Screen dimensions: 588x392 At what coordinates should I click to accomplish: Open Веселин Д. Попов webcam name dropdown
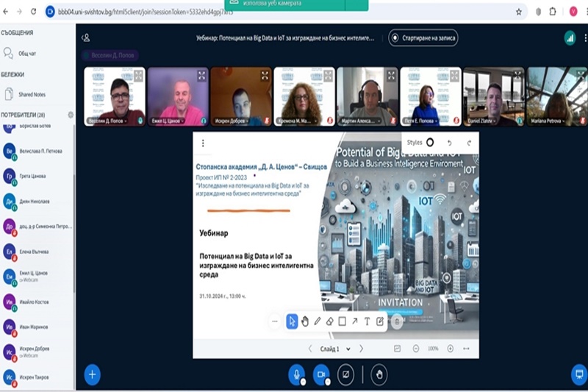point(107,121)
